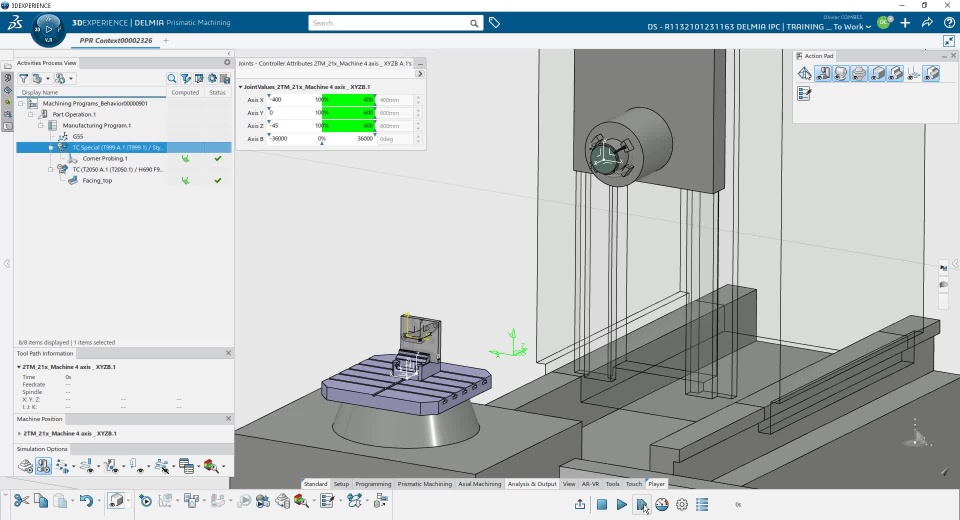Expand 2TM_21x_Machine under Machine Position
Screen dimensions: 960x520
tap(20, 433)
